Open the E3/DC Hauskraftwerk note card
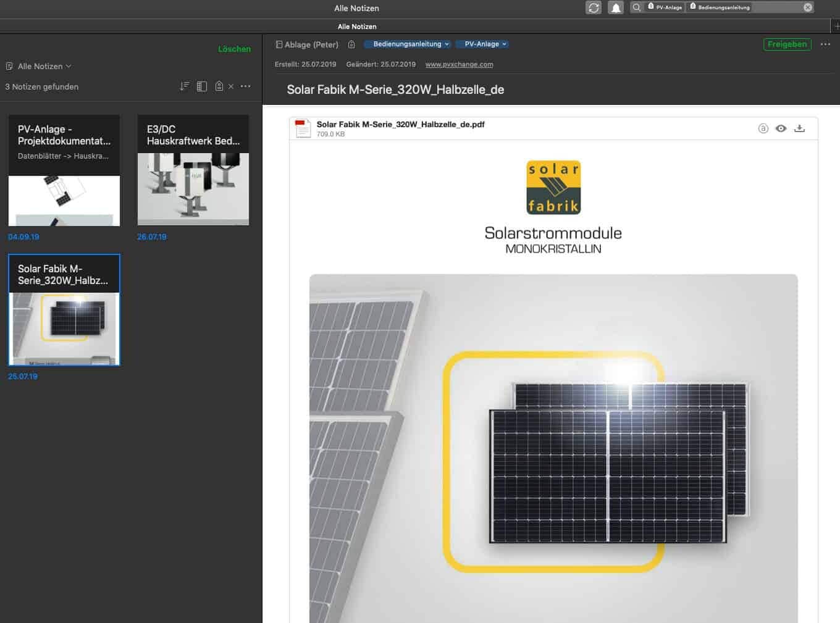840x623 pixels. 193,170
